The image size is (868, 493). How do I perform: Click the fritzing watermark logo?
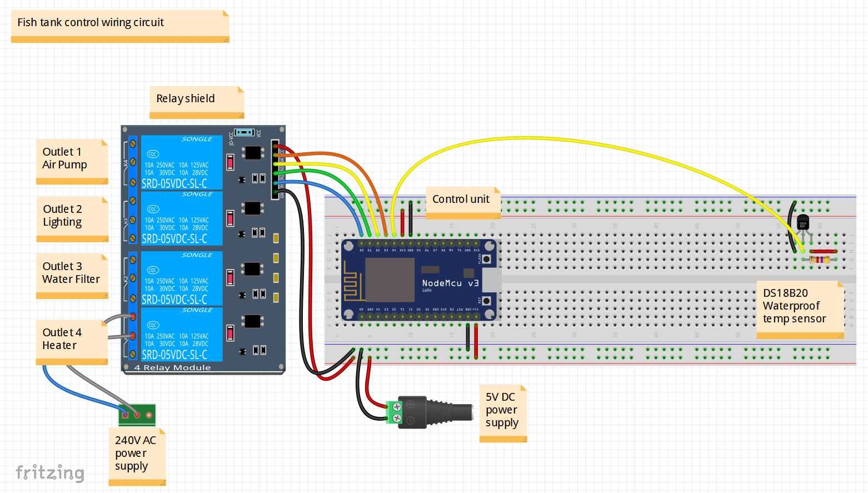(50, 474)
